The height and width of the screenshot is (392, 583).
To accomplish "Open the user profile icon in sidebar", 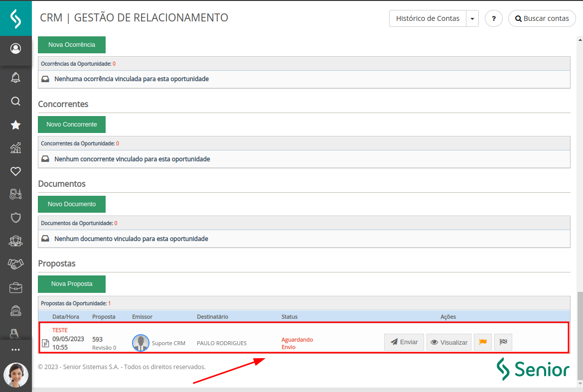I will tap(15, 49).
